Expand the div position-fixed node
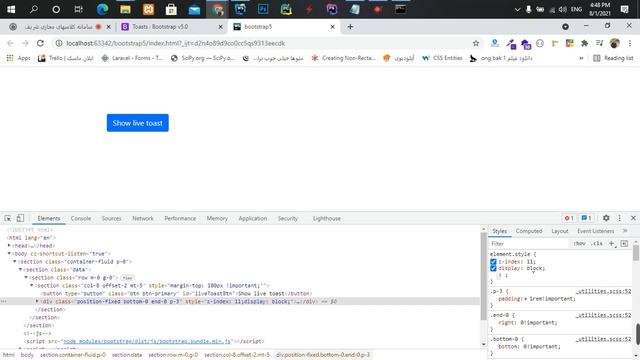This screenshot has width=640, height=360. point(37,301)
